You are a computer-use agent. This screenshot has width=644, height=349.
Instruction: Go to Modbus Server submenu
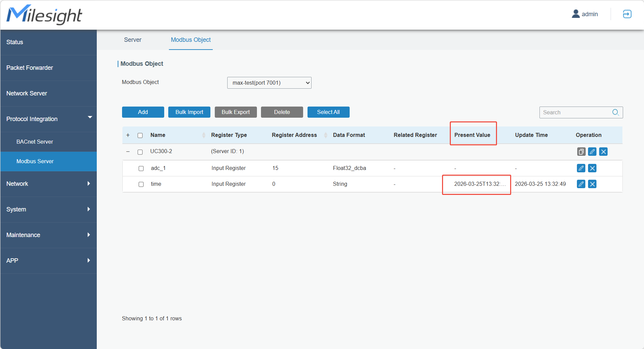click(x=49, y=162)
